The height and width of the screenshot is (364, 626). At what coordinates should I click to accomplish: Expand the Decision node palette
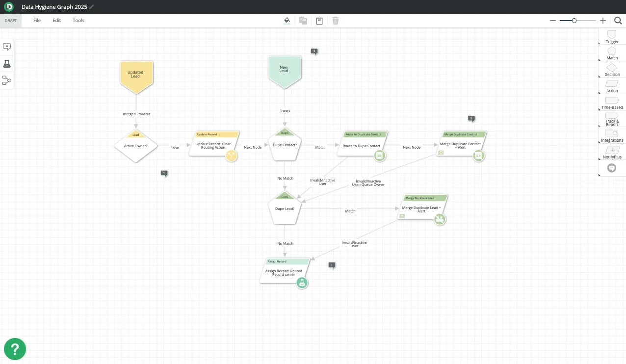(612, 69)
